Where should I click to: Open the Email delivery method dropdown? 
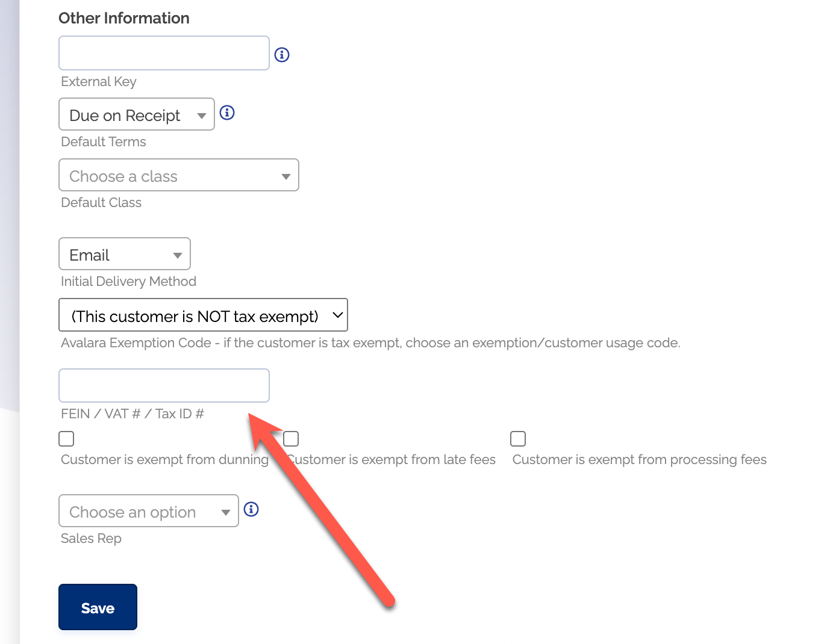click(125, 254)
